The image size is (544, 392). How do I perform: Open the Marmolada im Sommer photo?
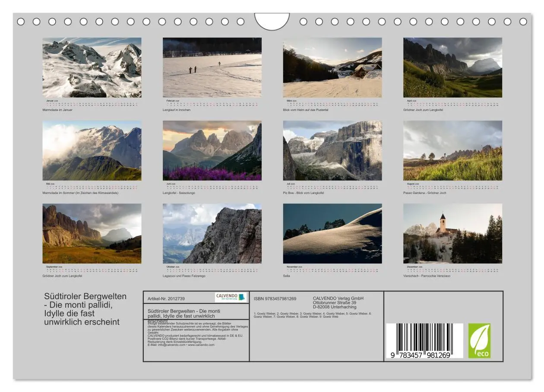click(x=92, y=150)
